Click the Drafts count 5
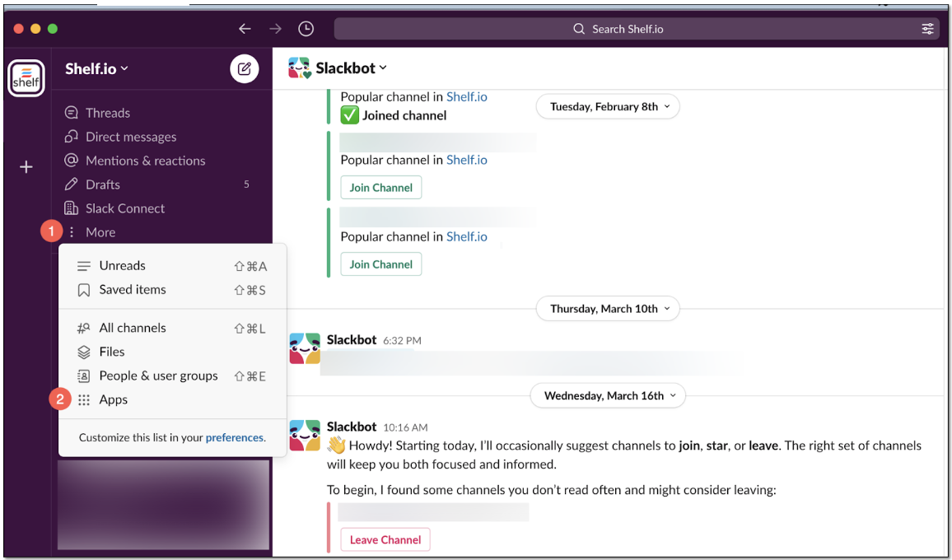 click(x=246, y=184)
